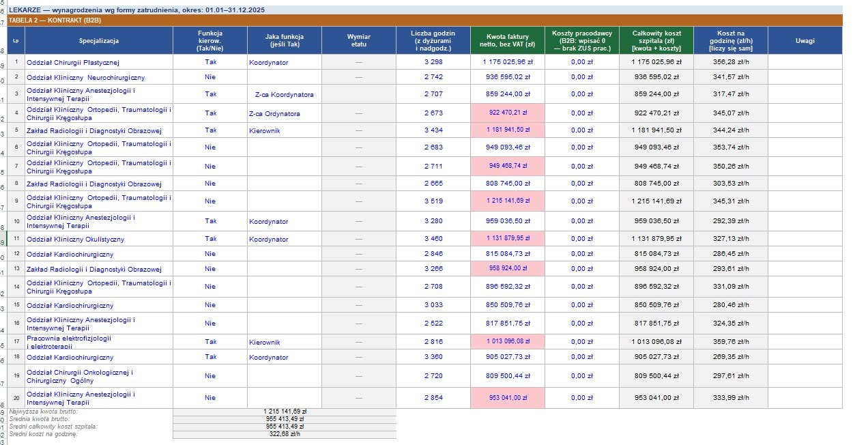
Task: Click the Z-ca Koordynatora function cell
Action: (x=285, y=94)
